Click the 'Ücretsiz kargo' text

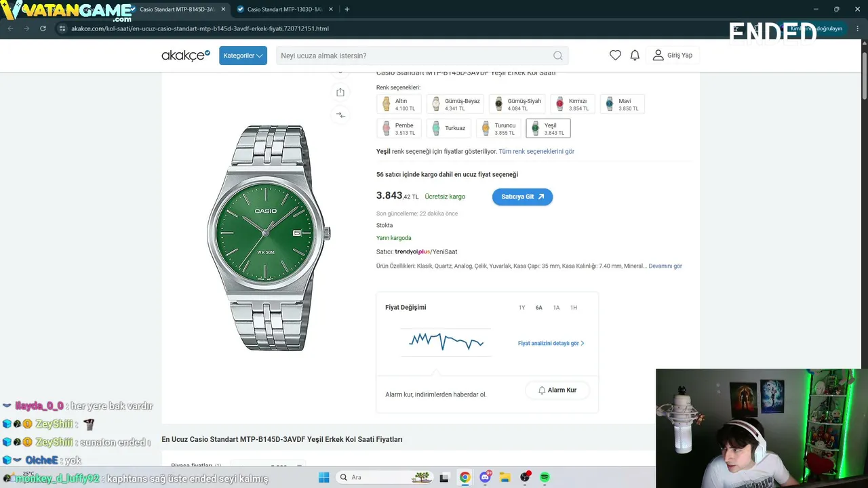(445, 197)
